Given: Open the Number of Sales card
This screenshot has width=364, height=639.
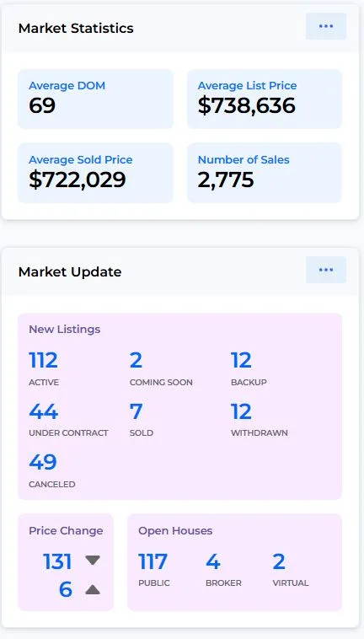Looking at the screenshot, I should [265, 173].
